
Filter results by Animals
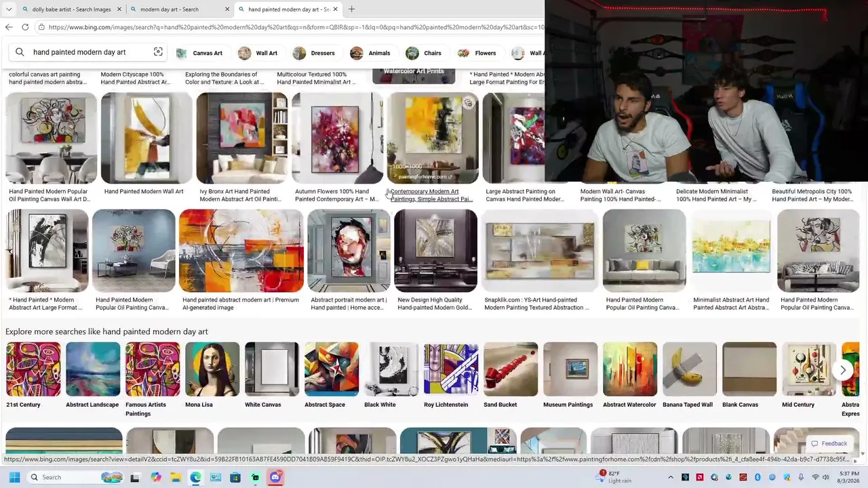click(x=370, y=53)
